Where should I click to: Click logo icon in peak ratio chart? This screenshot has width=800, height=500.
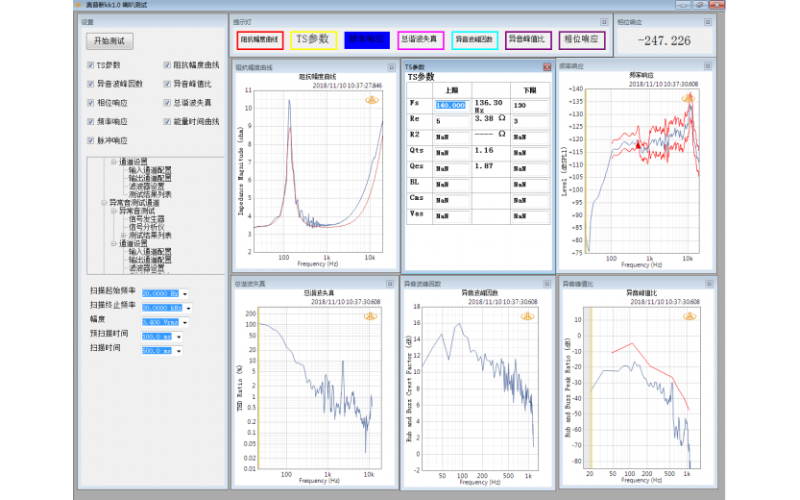click(689, 316)
